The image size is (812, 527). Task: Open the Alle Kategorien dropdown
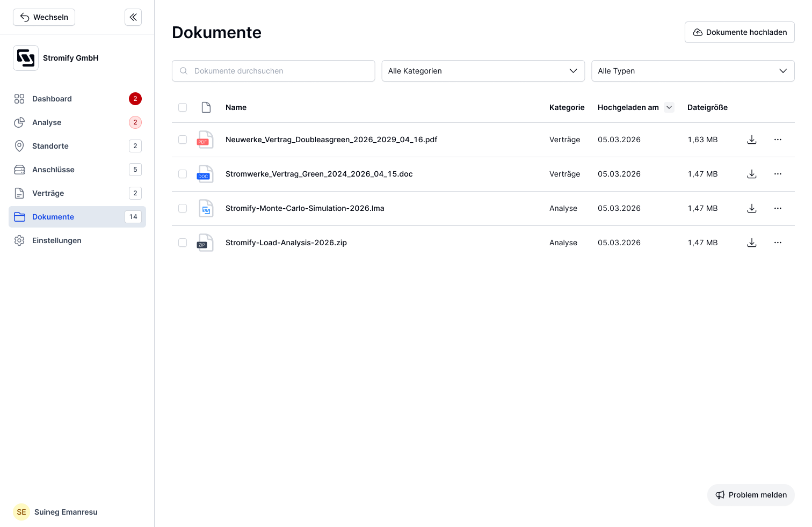[x=483, y=71]
